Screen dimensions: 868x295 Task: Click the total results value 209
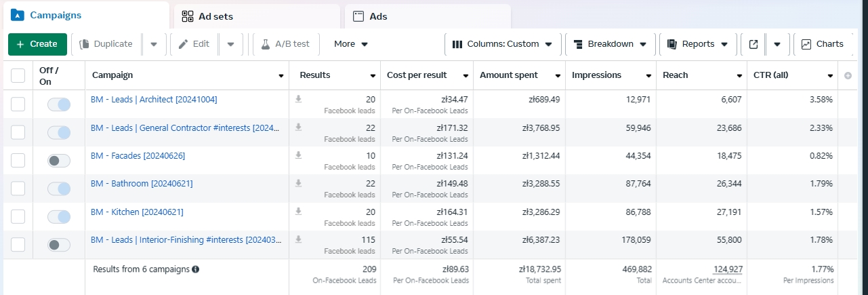[369, 269]
